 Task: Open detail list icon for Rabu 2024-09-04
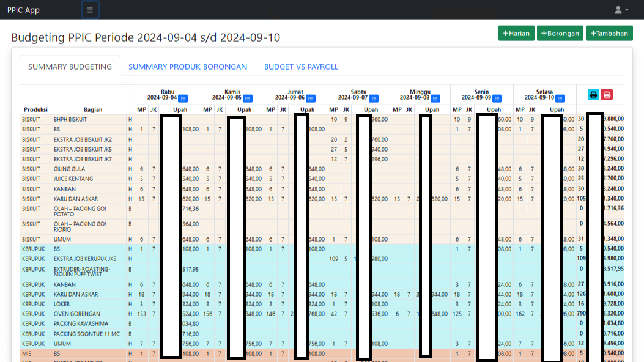[x=183, y=98]
